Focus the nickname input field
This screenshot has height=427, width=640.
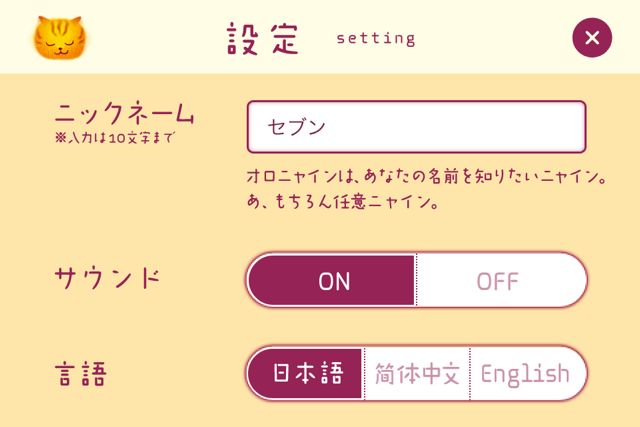click(x=416, y=127)
